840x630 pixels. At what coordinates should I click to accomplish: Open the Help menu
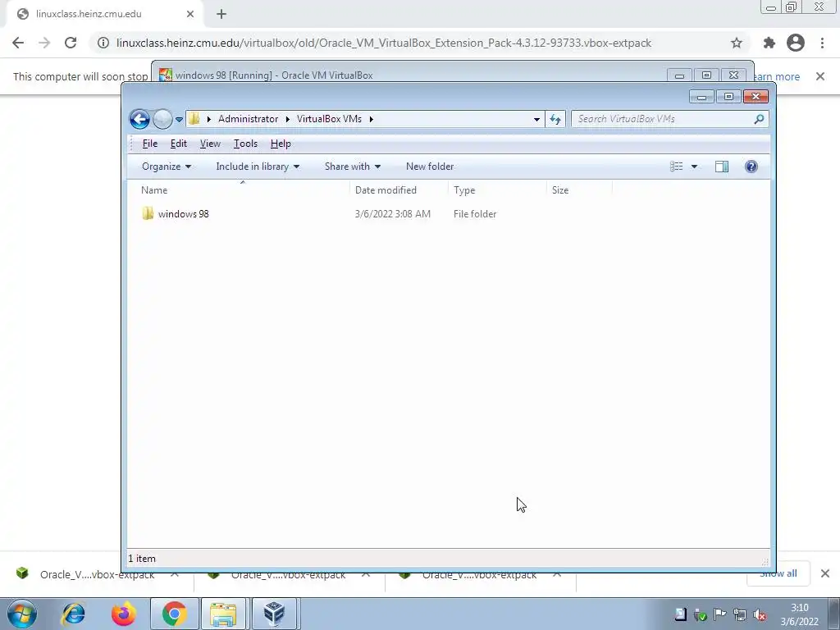coord(281,144)
